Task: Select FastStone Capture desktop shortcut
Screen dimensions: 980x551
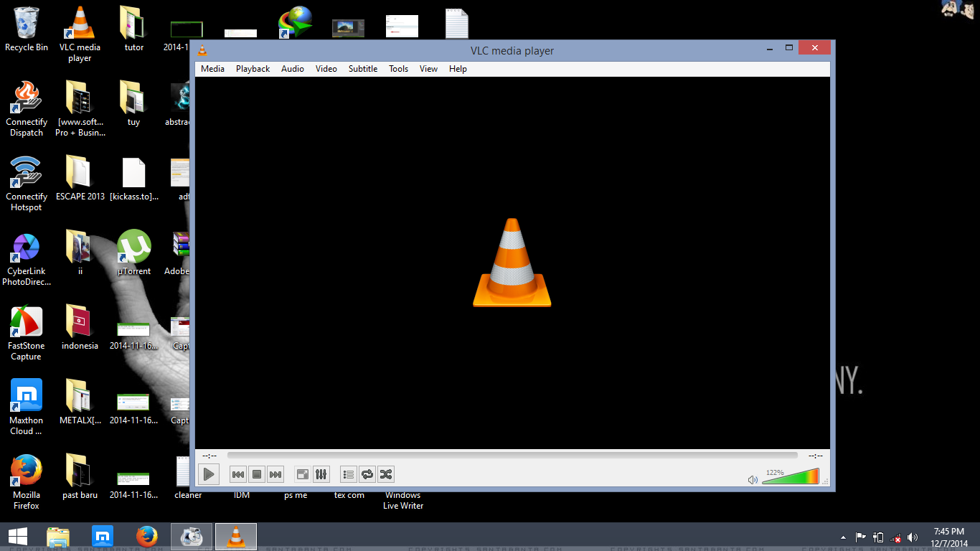Action: pyautogui.click(x=27, y=332)
